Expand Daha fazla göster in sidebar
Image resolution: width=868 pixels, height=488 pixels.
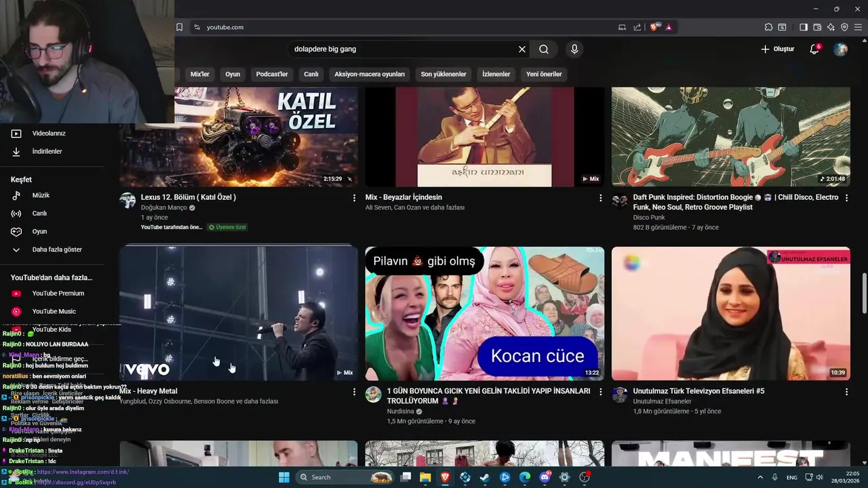pyautogui.click(x=57, y=249)
